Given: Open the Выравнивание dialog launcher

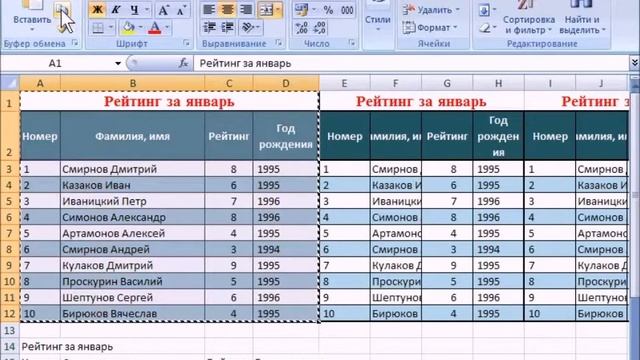Looking at the screenshot, I should [278, 43].
